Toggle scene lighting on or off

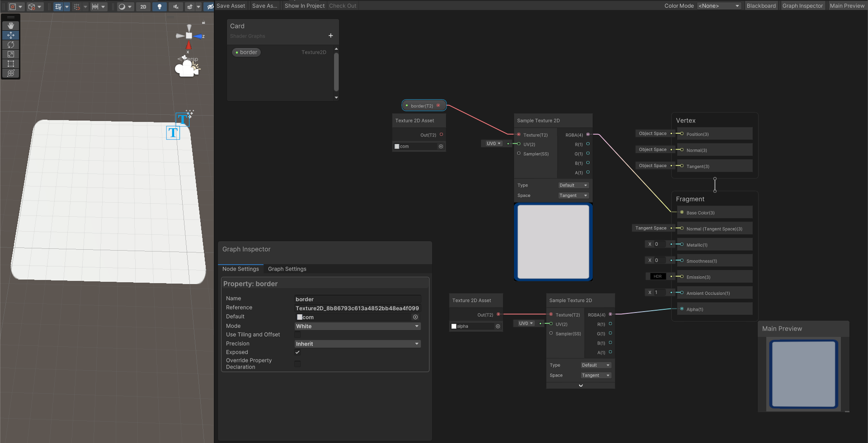(x=159, y=6)
